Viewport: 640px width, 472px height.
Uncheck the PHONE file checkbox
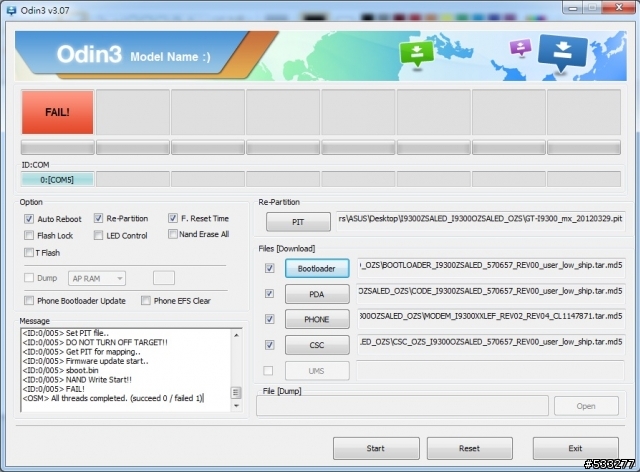click(269, 319)
